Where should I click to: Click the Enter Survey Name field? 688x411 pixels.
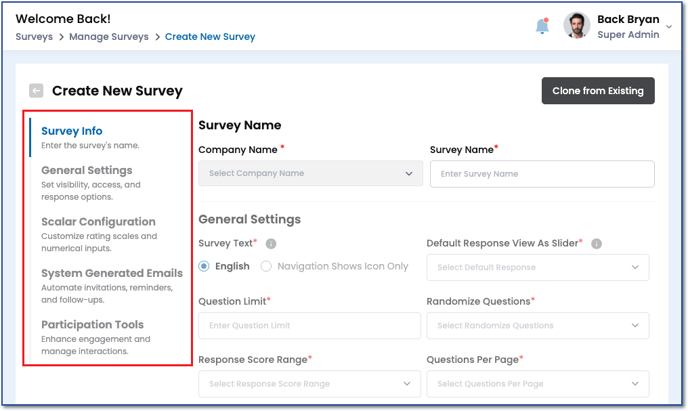542,174
